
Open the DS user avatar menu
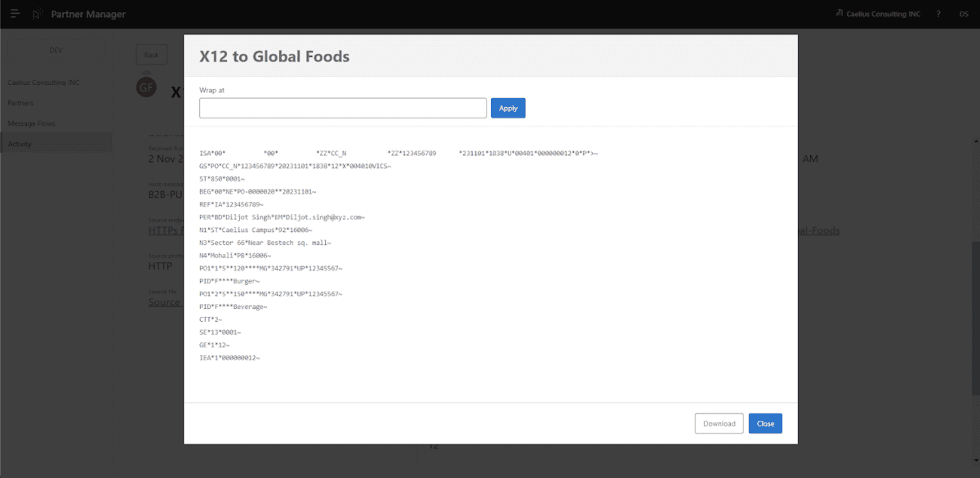click(x=963, y=14)
